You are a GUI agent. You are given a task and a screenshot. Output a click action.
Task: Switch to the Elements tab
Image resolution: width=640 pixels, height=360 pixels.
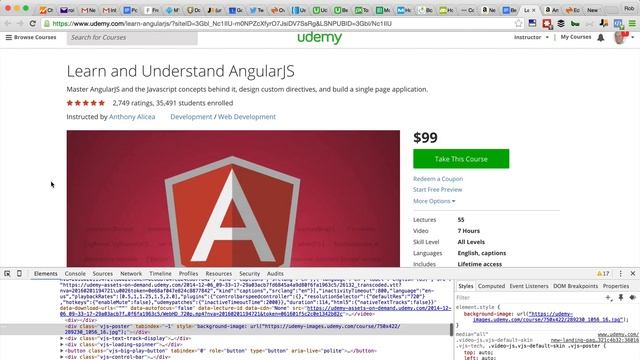46,273
